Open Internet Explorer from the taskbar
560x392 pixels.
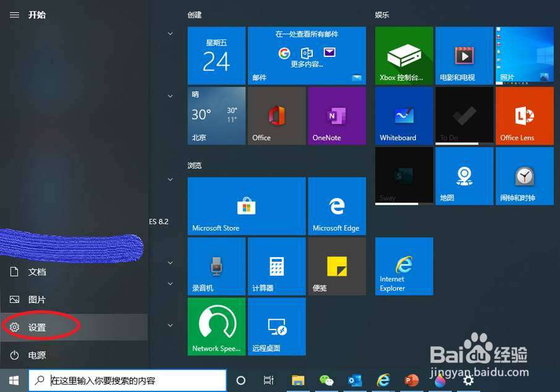click(383, 381)
